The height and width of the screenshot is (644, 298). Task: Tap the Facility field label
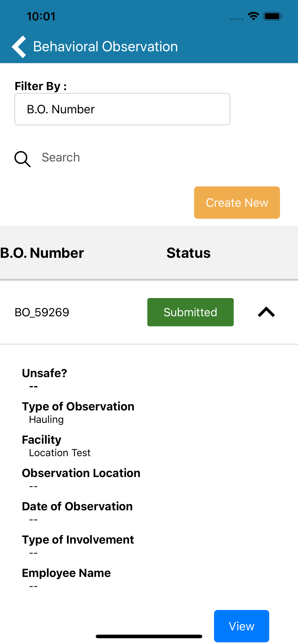[x=42, y=440]
